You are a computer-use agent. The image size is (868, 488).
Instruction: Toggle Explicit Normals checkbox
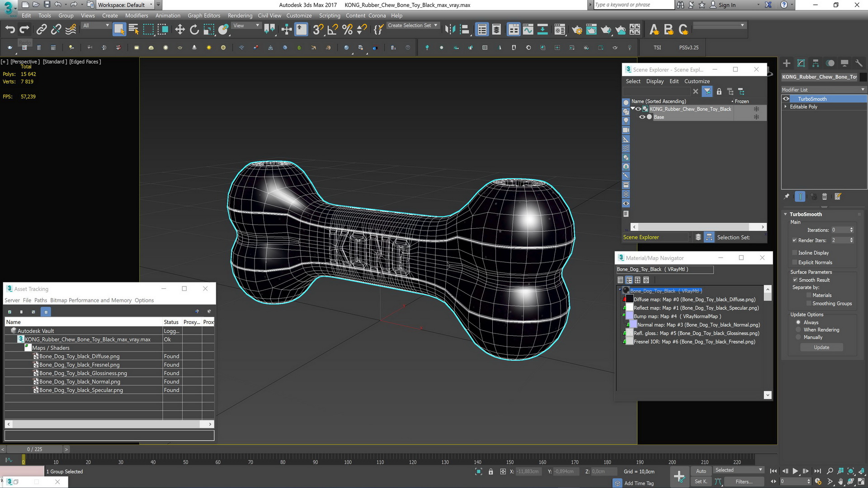click(795, 263)
